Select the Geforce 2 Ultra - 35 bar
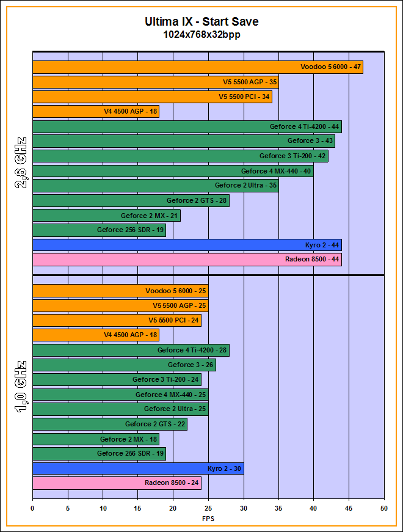Screen dimensions: 403x532 [155, 186]
